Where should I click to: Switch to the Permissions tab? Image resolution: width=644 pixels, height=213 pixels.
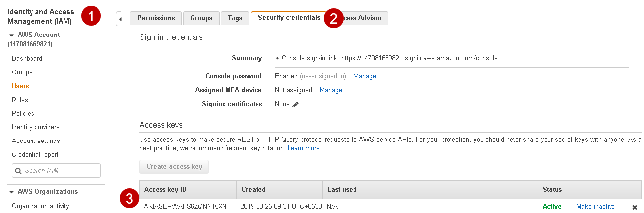[156, 18]
